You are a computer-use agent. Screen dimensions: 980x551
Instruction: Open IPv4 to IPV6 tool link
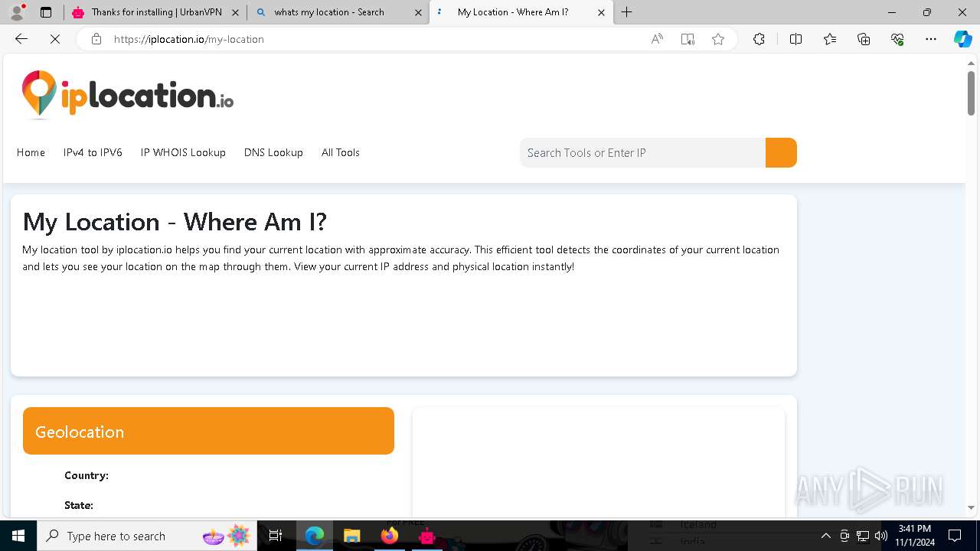[x=93, y=152]
